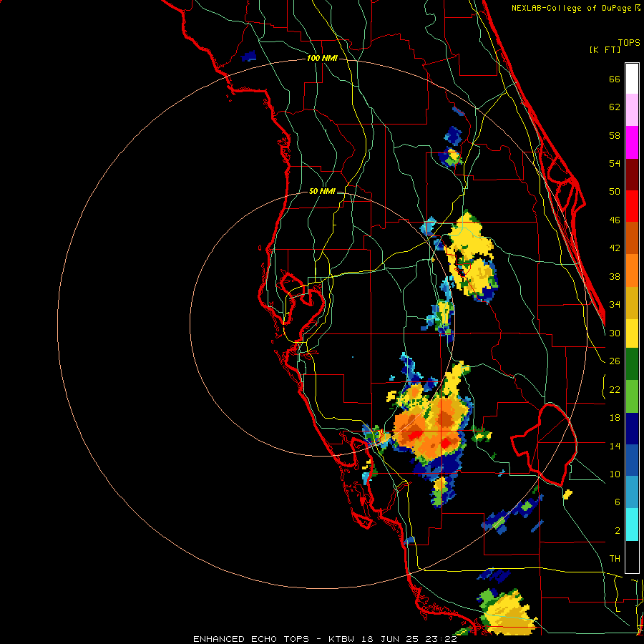Click the legend value '22'
Screen dimensions: 644x644
[x=615, y=390]
